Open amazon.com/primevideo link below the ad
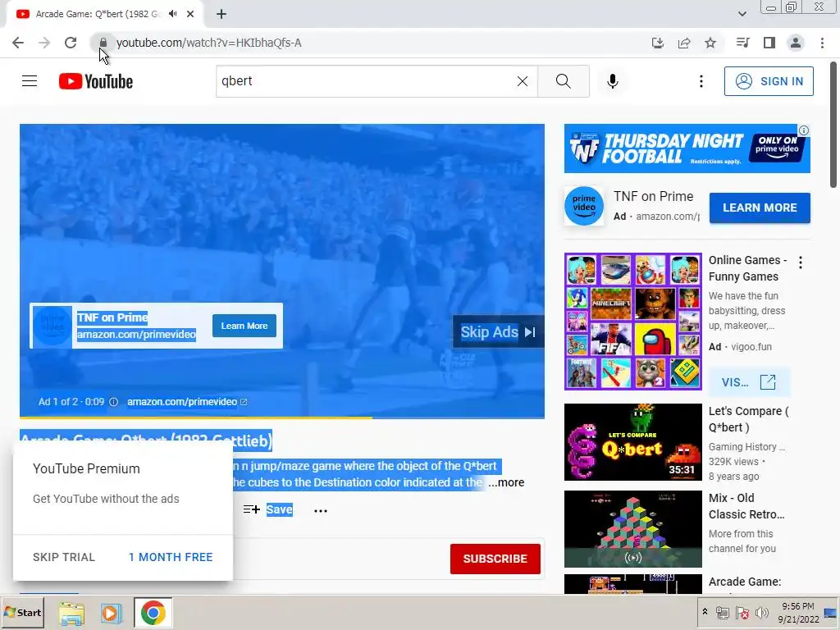 [187, 402]
